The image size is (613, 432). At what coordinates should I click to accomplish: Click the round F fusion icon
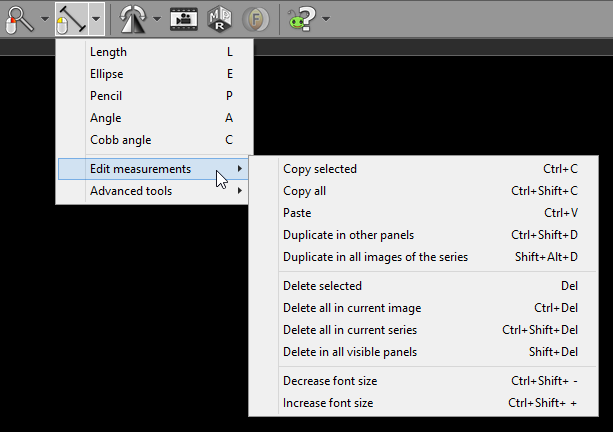click(254, 18)
